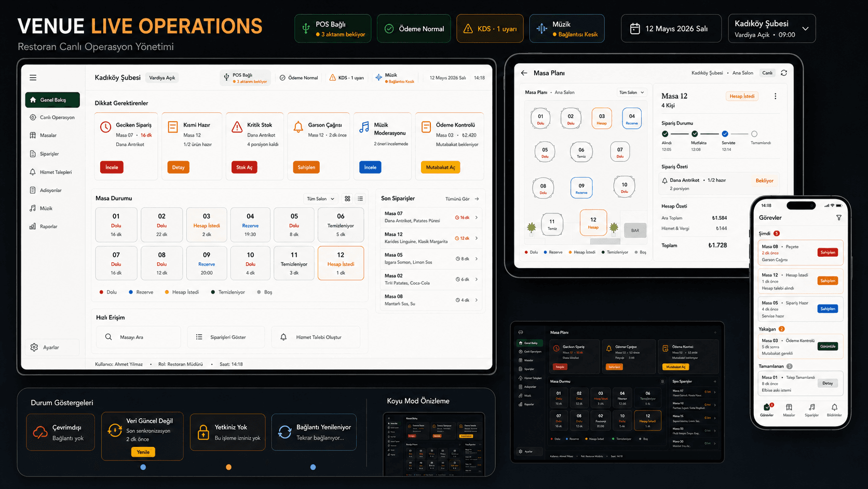Viewport: 868px width, 489px height.
Task: Click refresh icon in Masa Planı header
Action: [784, 73]
